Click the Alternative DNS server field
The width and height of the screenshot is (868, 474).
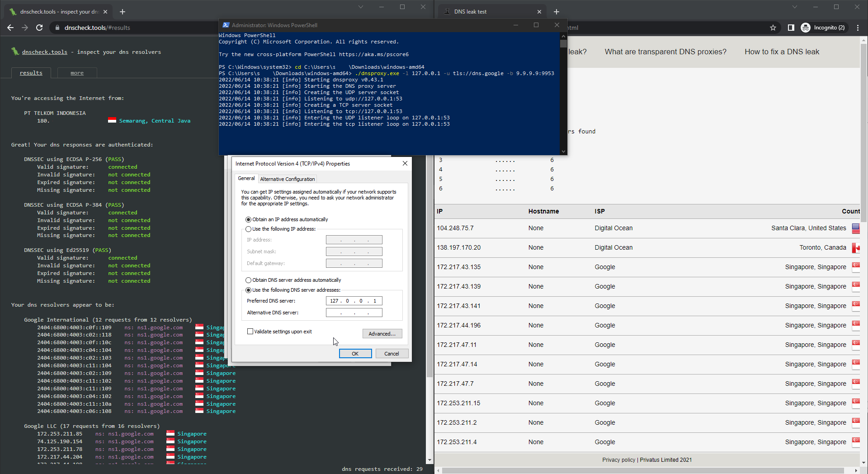tap(354, 313)
